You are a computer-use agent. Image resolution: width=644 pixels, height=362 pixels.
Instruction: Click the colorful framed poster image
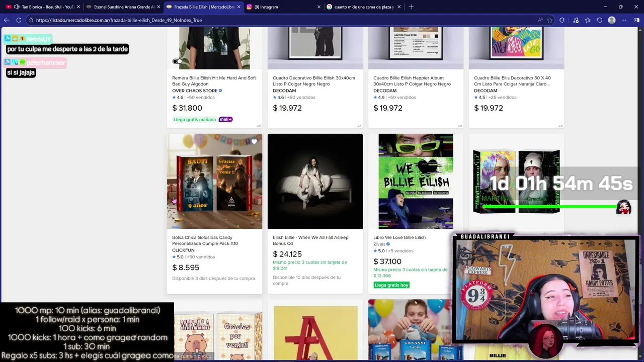pos(516,48)
